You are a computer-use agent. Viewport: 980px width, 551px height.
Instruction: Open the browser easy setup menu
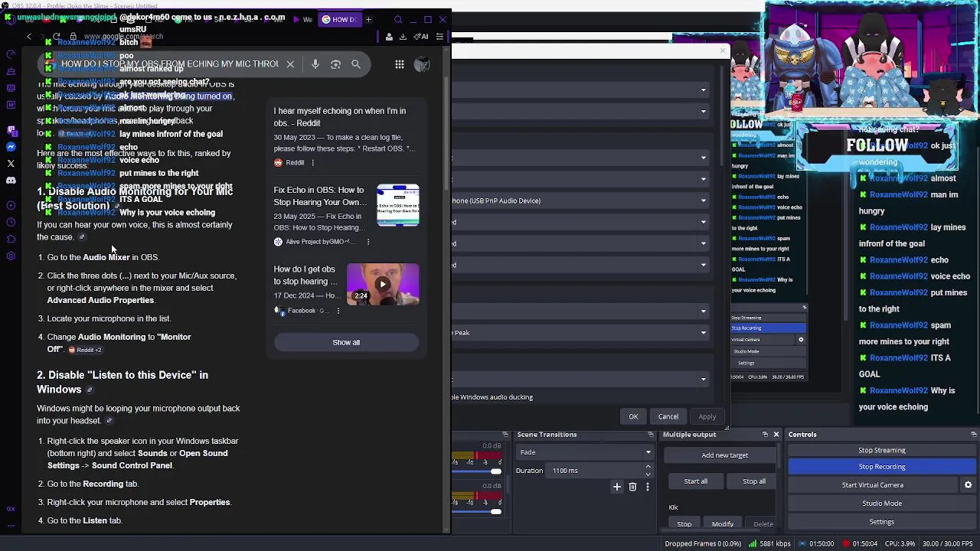click(x=439, y=36)
